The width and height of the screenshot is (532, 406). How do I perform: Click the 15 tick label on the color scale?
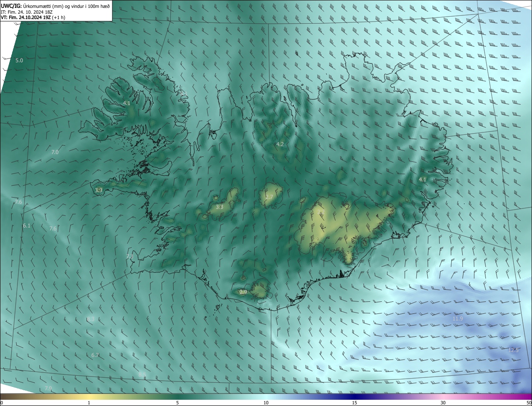pos(355,403)
